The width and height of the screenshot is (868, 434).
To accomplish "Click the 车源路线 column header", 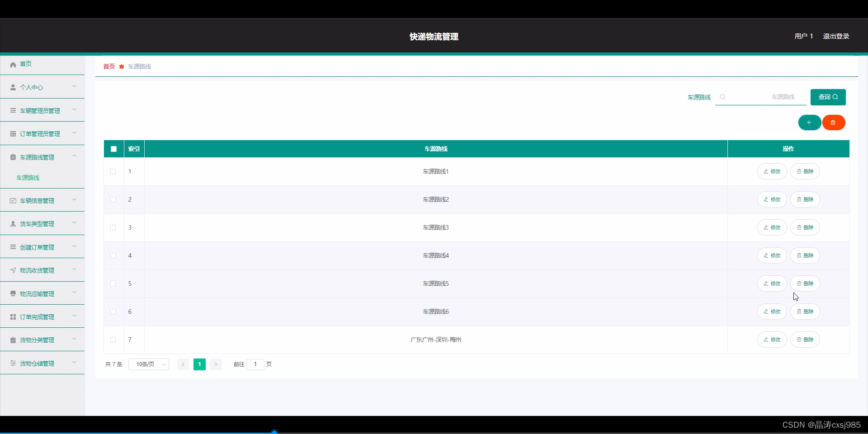I will pyautogui.click(x=436, y=149).
